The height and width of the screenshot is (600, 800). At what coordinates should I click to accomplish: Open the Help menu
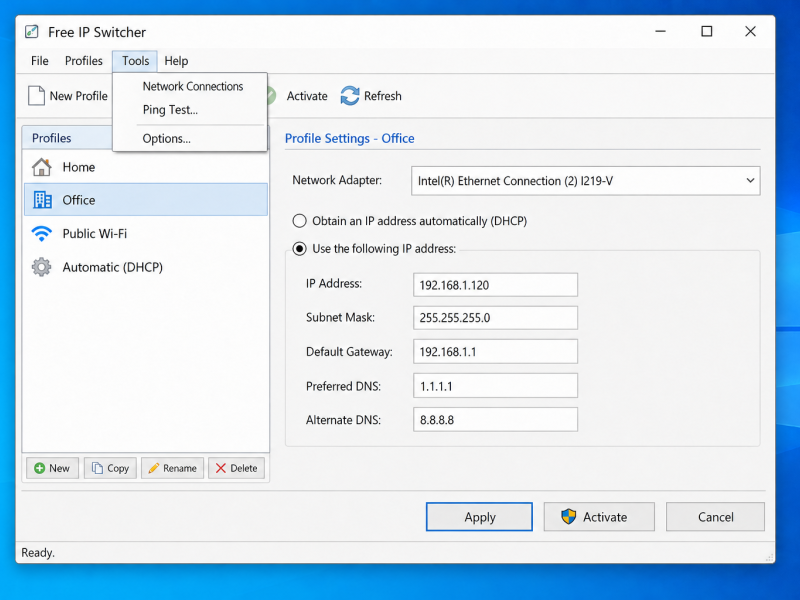[x=176, y=61]
